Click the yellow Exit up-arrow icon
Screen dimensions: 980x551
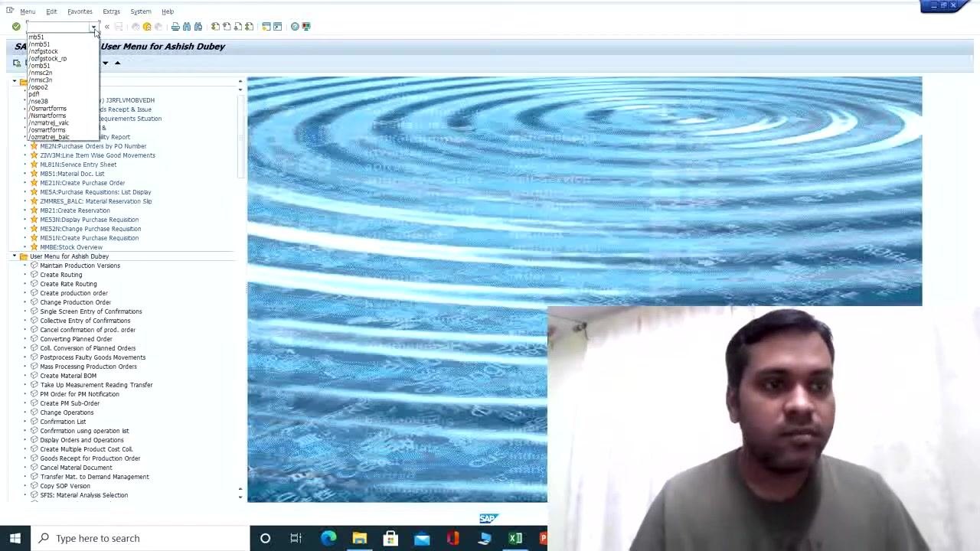pos(147,27)
